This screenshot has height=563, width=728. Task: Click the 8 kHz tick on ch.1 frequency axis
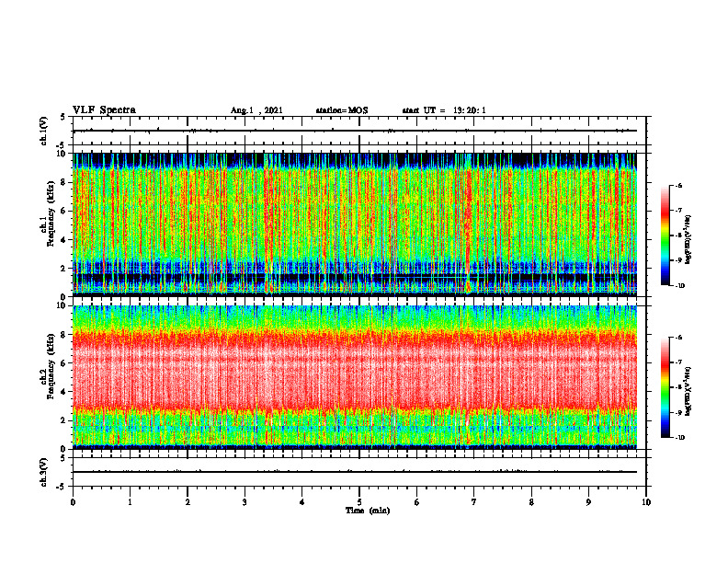click(64, 182)
